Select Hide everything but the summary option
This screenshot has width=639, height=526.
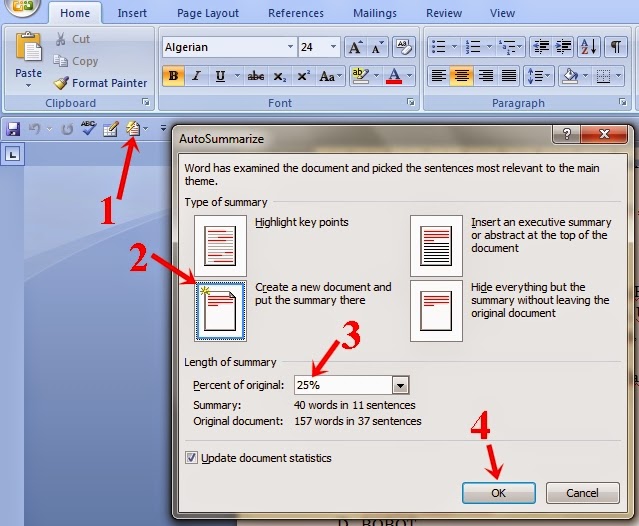click(x=436, y=310)
